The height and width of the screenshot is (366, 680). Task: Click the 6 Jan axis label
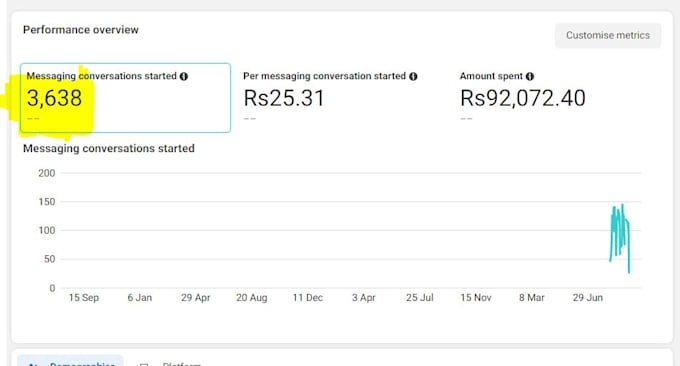click(140, 297)
